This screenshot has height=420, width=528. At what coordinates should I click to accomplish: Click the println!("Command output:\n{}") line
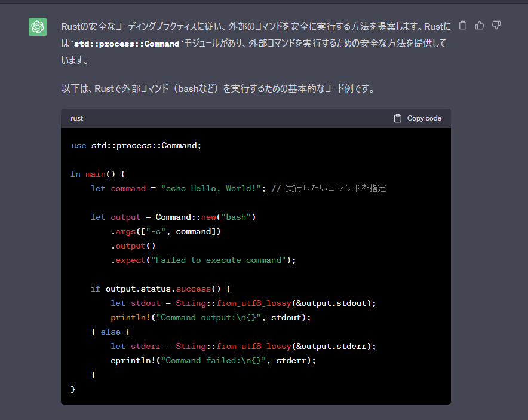tap(211, 318)
